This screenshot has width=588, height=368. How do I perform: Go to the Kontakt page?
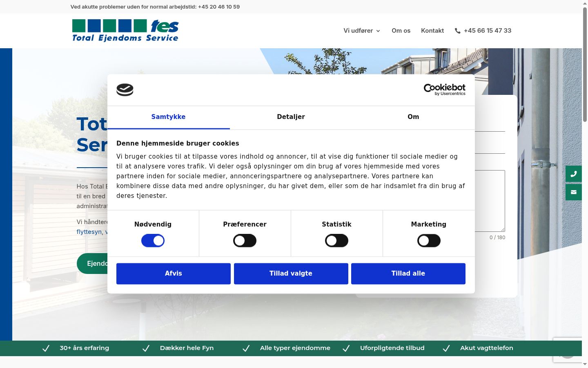point(432,31)
